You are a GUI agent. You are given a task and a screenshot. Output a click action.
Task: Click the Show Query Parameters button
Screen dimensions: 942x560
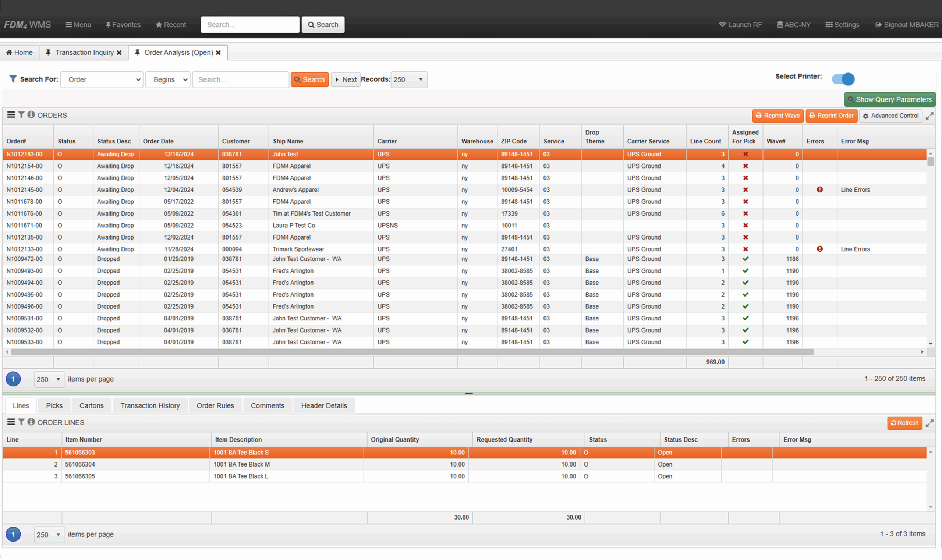(889, 100)
